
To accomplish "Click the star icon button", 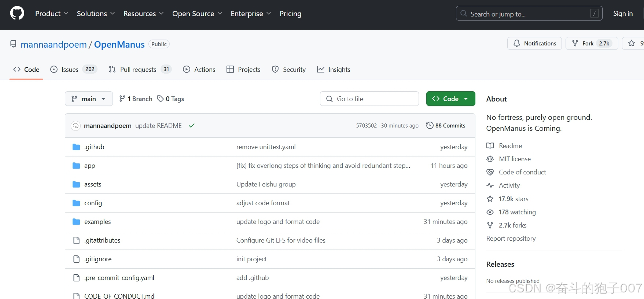I will pos(632,43).
